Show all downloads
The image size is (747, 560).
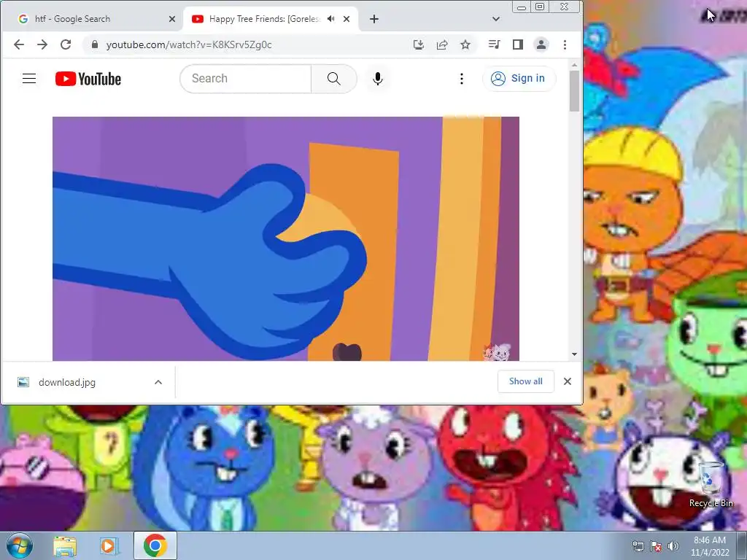click(x=525, y=381)
